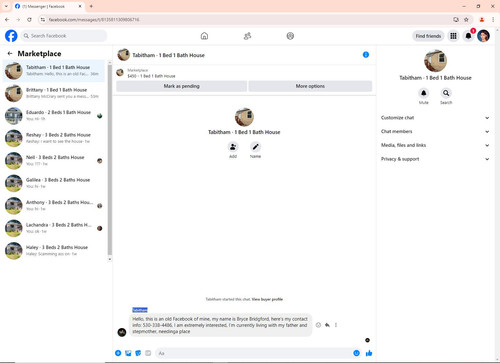Open Reshay - 3 Beds 2 Baths House chat

54,138
